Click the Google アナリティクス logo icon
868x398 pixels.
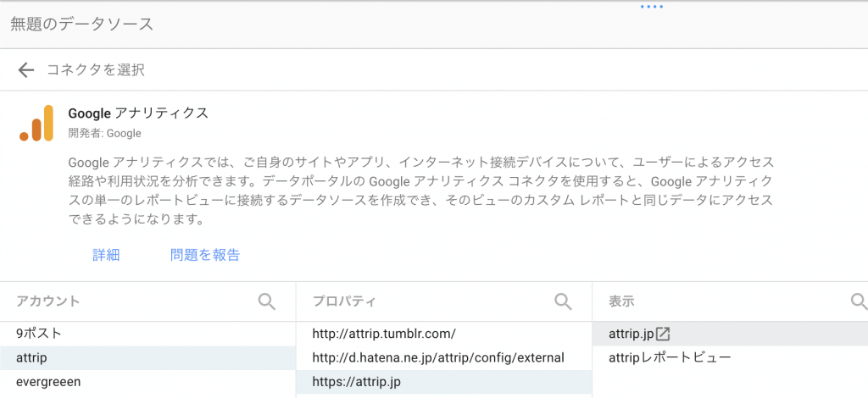[36, 123]
